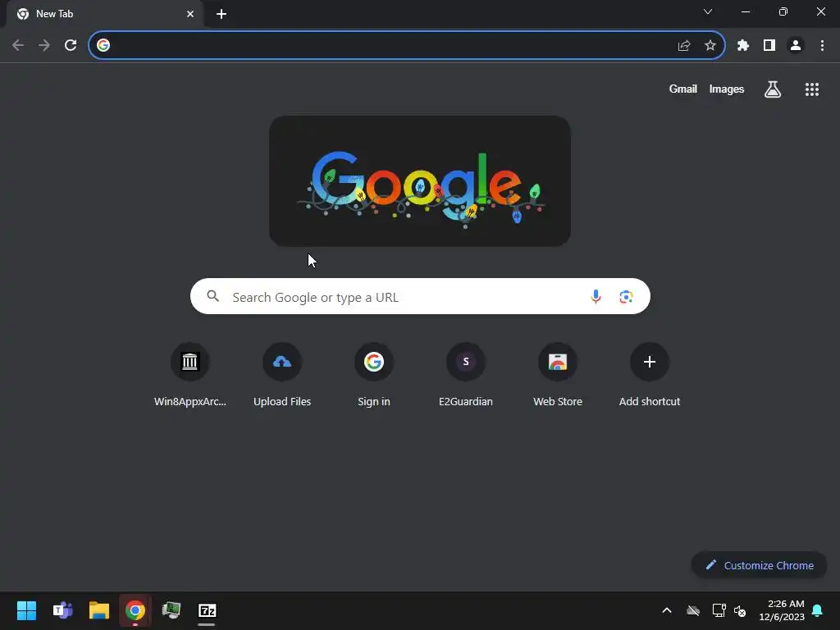
Task: Open the taskbar clock and date
Action: pyautogui.click(x=782, y=610)
